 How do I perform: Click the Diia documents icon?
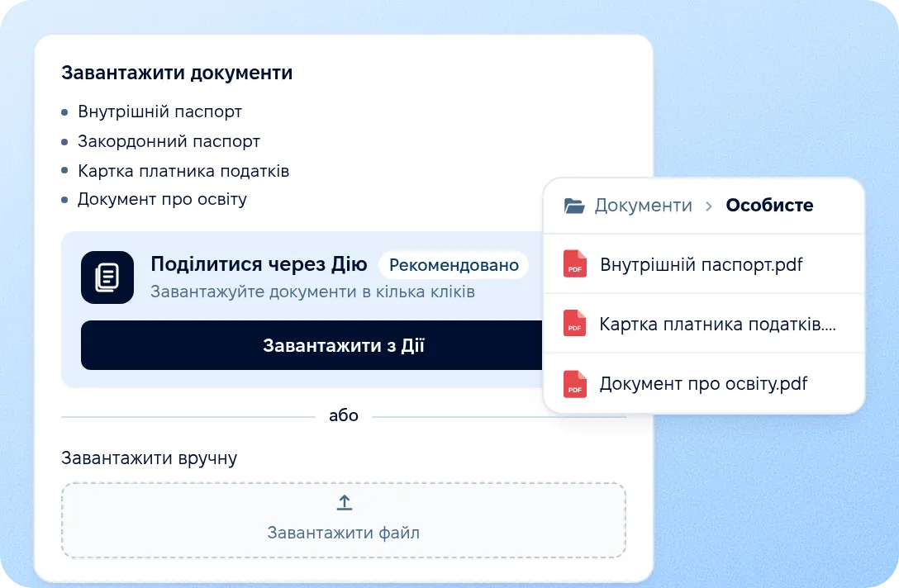click(x=107, y=277)
